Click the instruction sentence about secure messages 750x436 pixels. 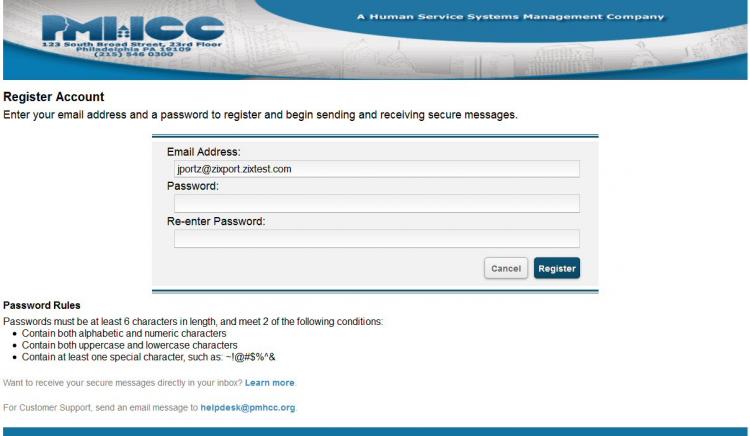(x=260, y=115)
